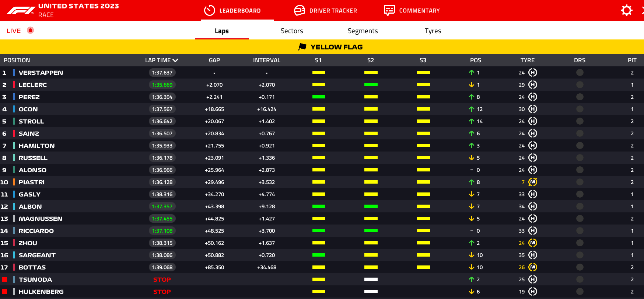
Task: Sort by the Lap Time dropdown chevron
Action: [x=175, y=60]
